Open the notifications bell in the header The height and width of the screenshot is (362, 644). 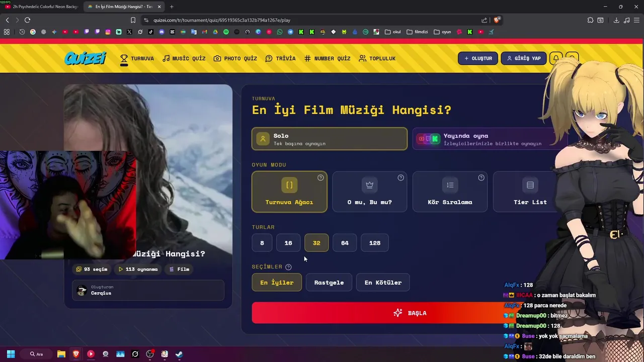pos(556,58)
